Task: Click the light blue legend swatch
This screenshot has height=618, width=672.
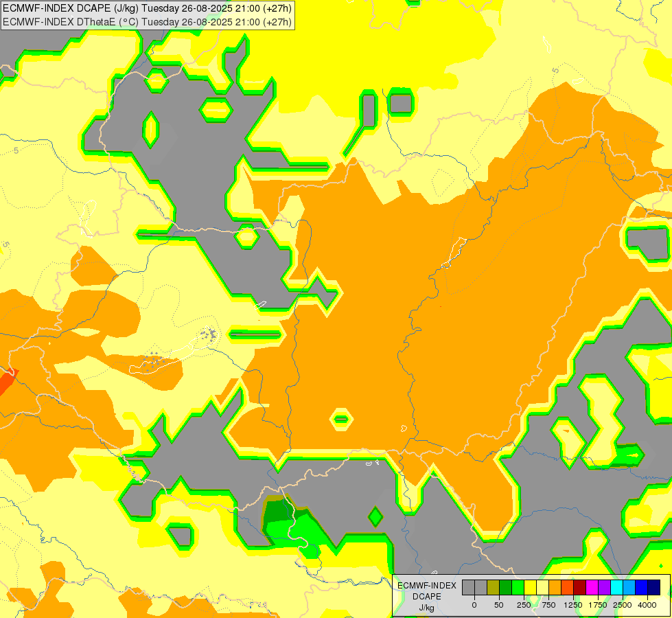Action: coord(629,588)
